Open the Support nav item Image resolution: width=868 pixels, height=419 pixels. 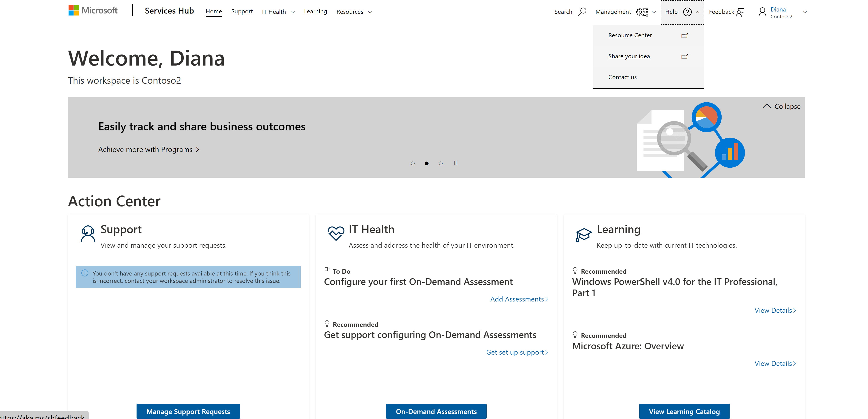[x=242, y=11]
